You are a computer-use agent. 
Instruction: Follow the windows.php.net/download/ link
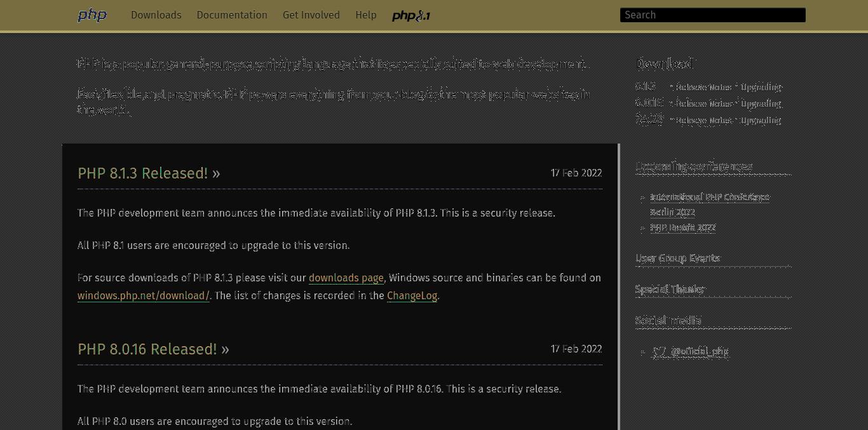[144, 296]
